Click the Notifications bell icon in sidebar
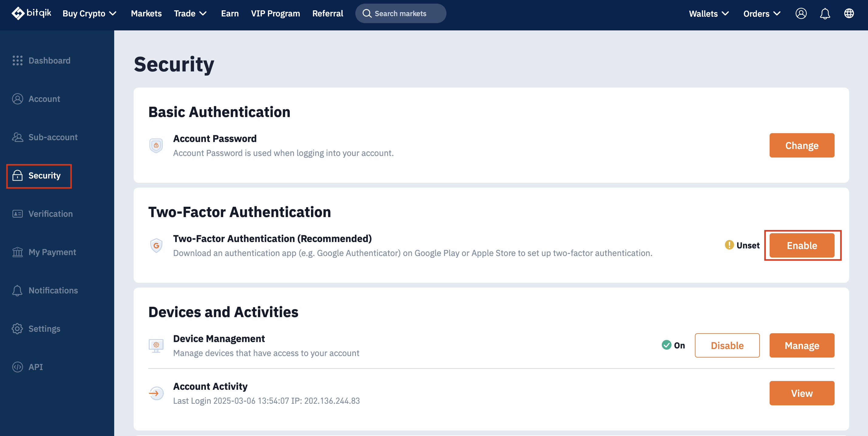The image size is (868, 436). [18, 290]
